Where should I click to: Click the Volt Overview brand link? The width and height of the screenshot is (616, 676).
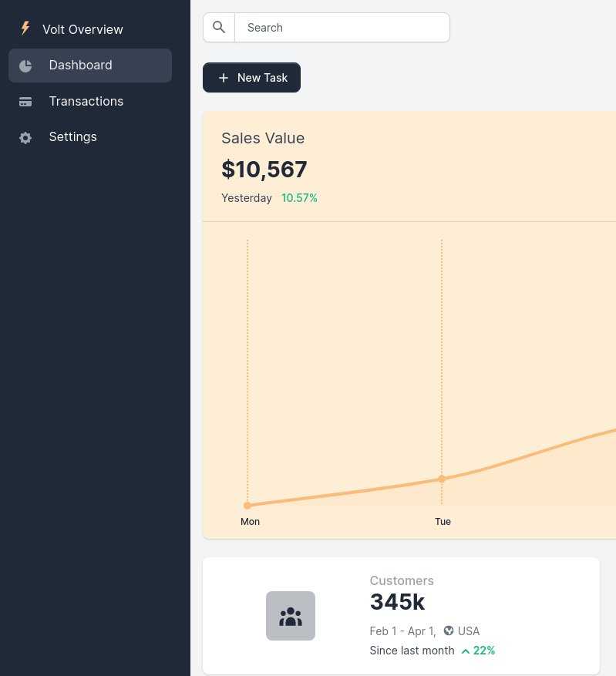tap(82, 29)
